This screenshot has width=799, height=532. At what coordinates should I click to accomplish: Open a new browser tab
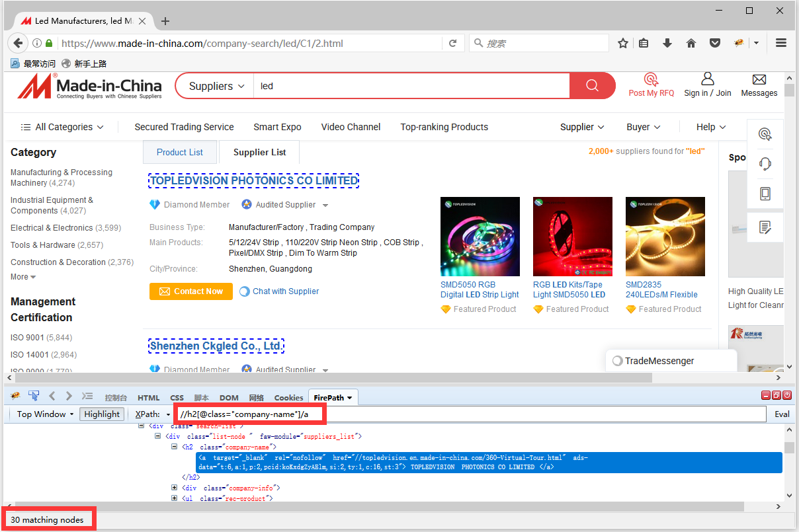tap(165, 21)
